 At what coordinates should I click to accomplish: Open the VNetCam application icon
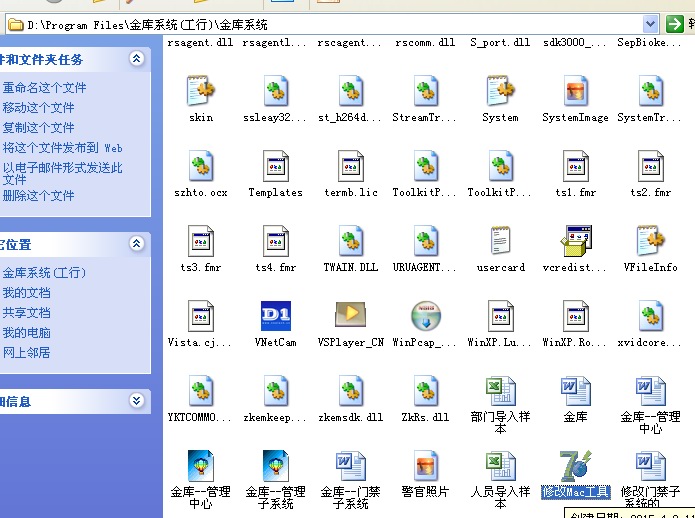275,316
